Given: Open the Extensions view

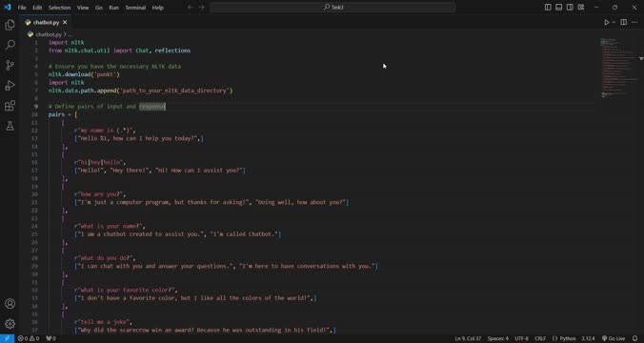Looking at the screenshot, I should point(10,106).
